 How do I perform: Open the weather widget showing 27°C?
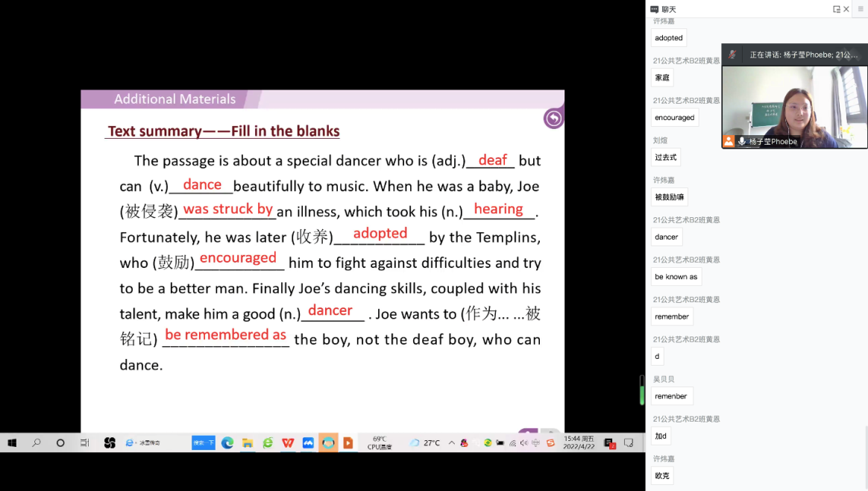[x=425, y=442]
